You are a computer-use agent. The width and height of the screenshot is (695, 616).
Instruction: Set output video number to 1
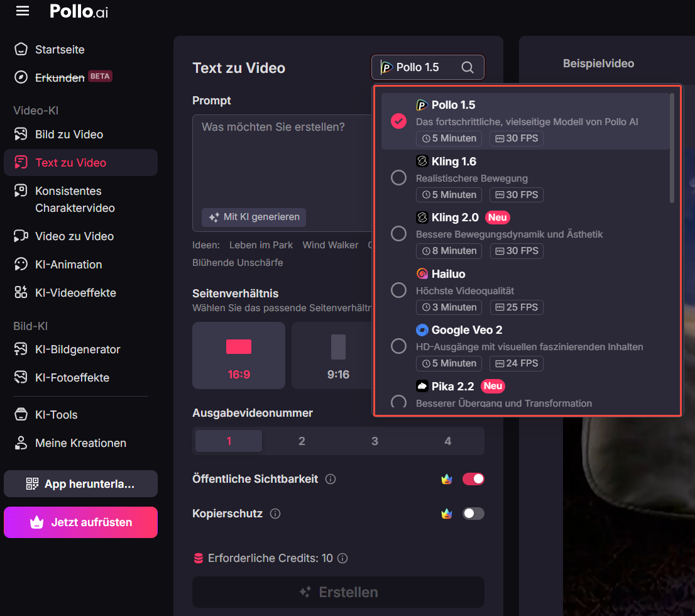[229, 441]
